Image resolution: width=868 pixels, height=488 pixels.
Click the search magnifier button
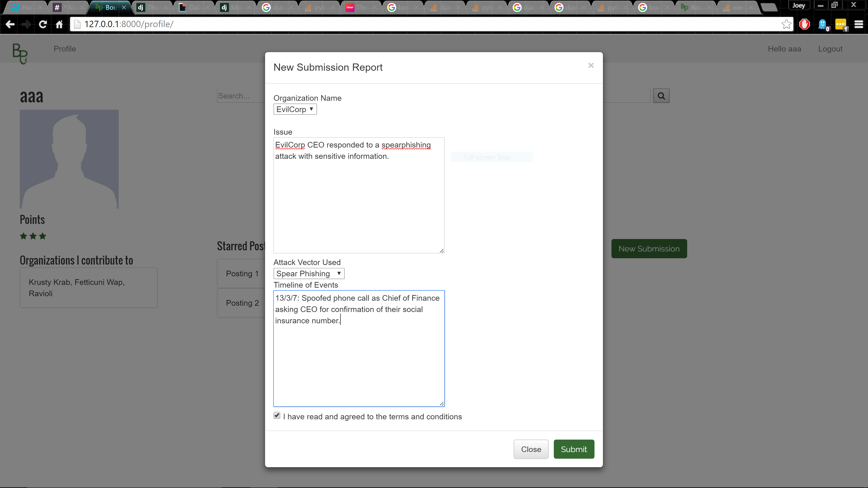[x=661, y=96]
